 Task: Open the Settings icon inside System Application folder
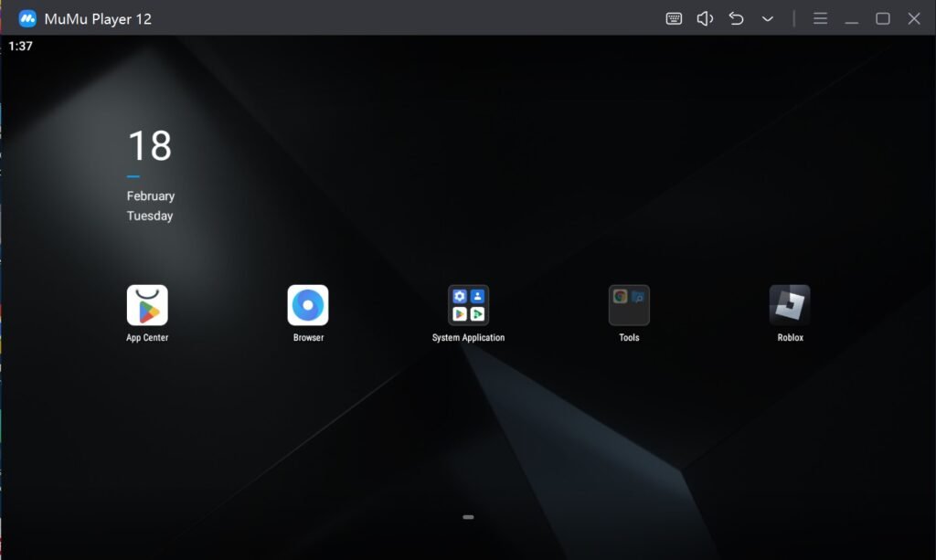[x=460, y=295]
